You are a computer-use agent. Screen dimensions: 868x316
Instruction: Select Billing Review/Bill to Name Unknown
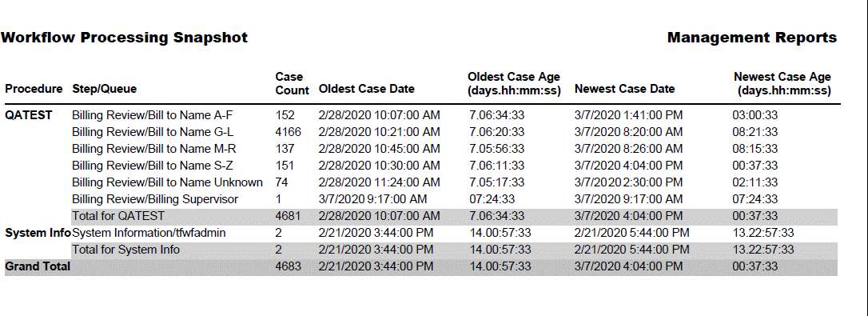coord(167,182)
